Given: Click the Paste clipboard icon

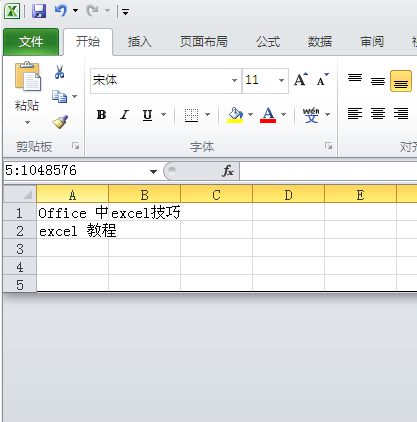Looking at the screenshot, I should click(28, 77).
